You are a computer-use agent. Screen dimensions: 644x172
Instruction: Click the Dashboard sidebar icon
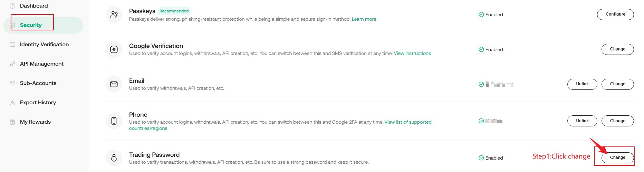click(12, 6)
